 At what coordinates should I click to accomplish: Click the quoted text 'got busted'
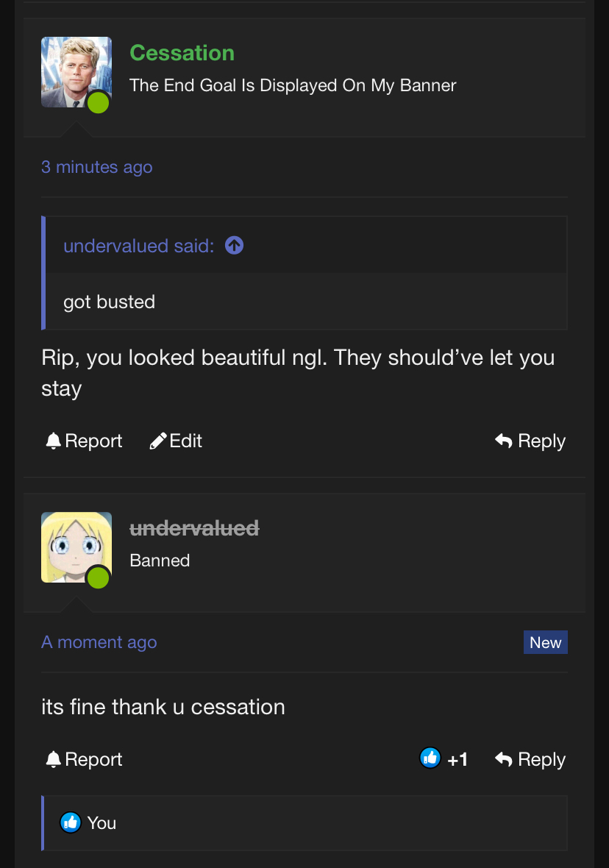click(110, 302)
